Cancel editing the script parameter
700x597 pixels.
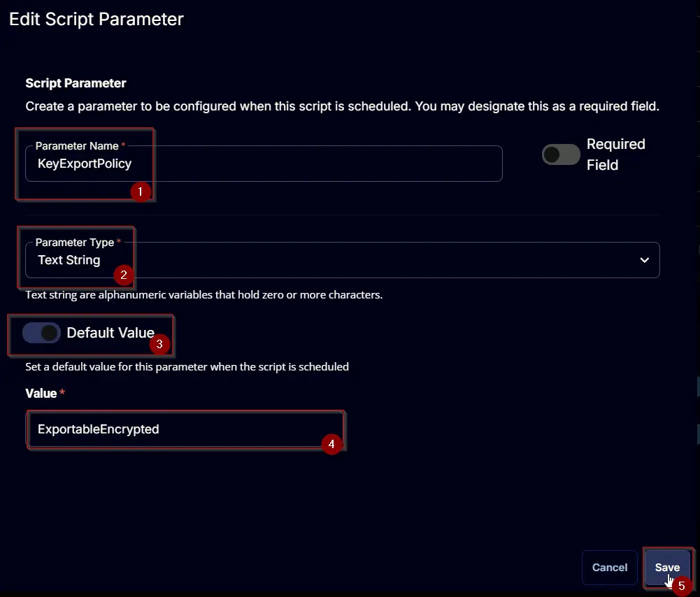pos(609,568)
